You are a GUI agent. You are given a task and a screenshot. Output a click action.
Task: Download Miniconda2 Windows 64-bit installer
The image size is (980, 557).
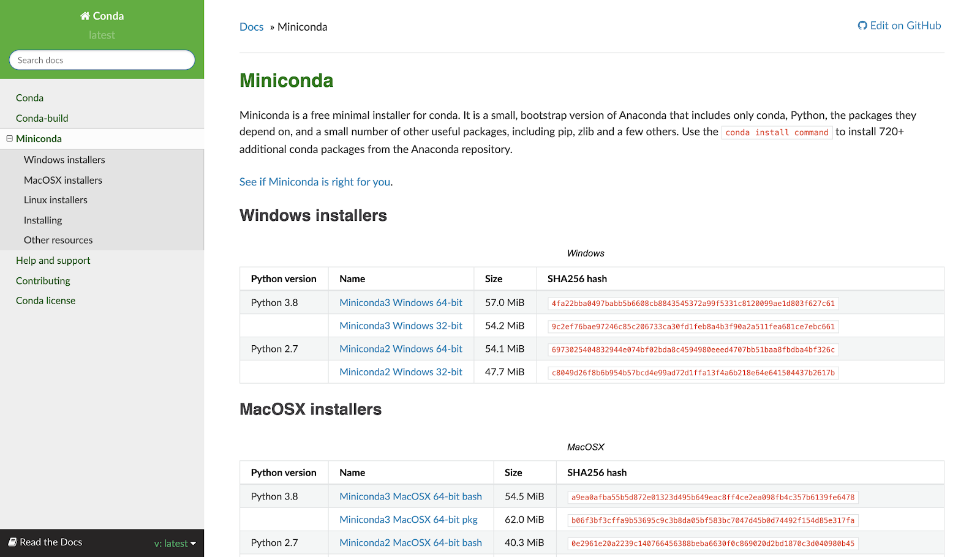[401, 349]
